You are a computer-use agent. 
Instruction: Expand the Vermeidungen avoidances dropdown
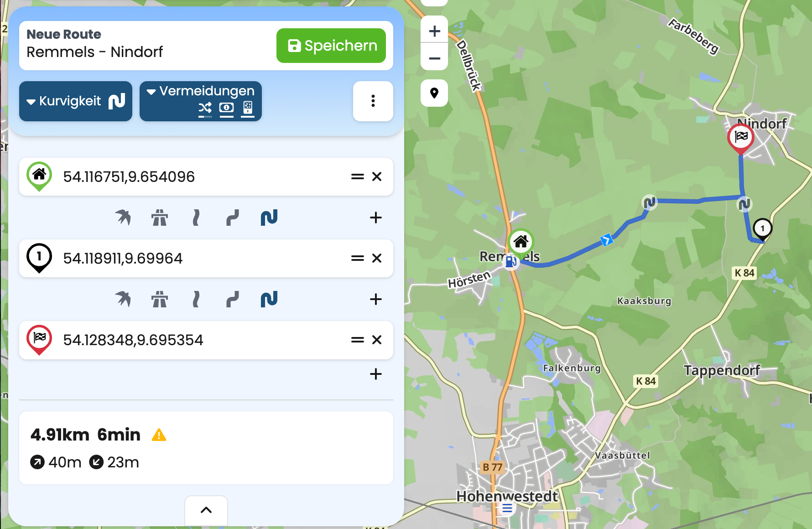click(201, 101)
